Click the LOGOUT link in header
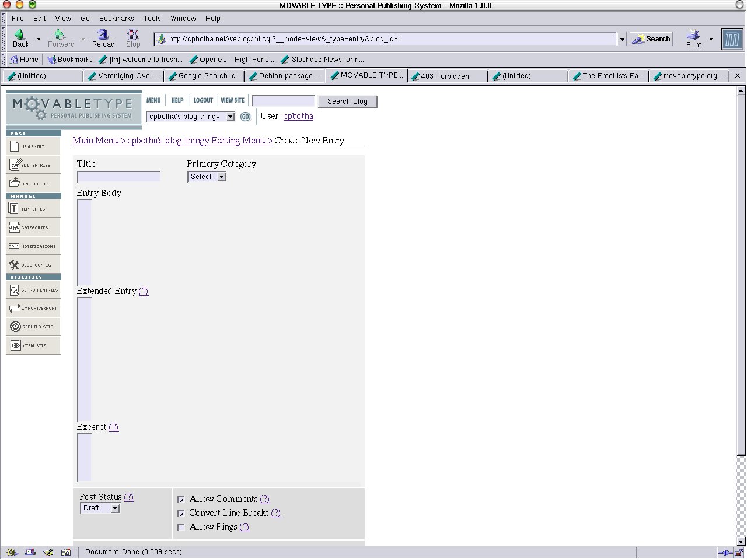 203,100
